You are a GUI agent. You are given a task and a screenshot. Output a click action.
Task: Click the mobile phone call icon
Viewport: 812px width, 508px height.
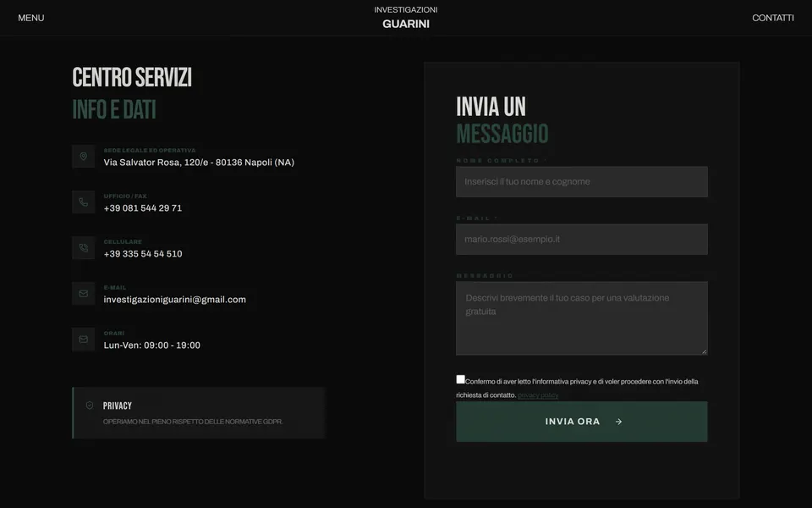pyautogui.click(x=84, y=247)
